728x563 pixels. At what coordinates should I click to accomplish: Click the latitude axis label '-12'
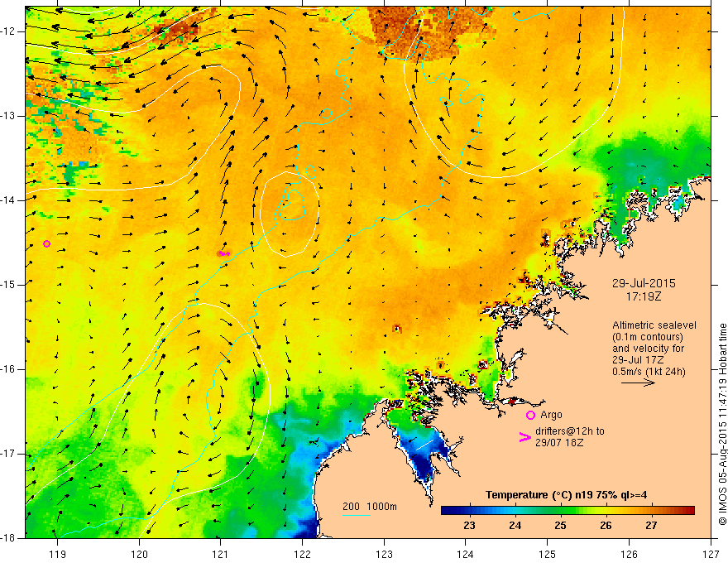8,31
